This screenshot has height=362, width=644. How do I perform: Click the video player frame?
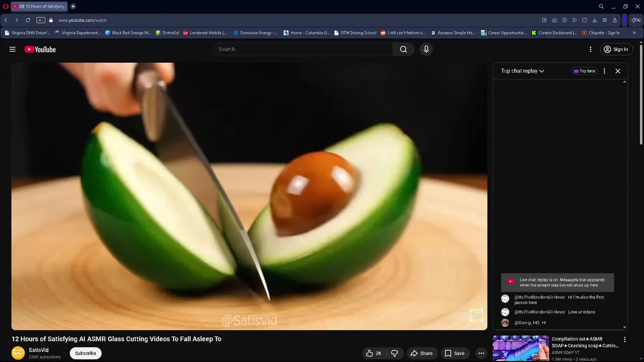click(250, 196)
